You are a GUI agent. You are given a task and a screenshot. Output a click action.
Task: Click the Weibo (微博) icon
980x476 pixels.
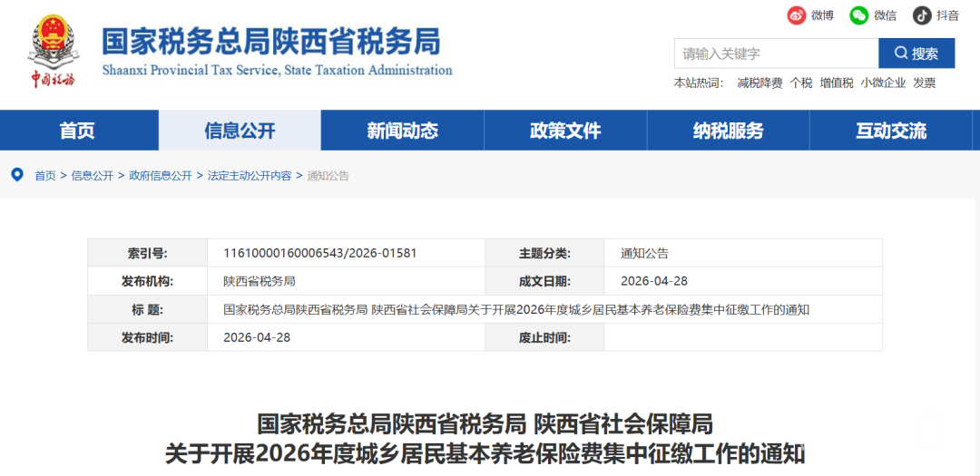(x=796, y=15)
